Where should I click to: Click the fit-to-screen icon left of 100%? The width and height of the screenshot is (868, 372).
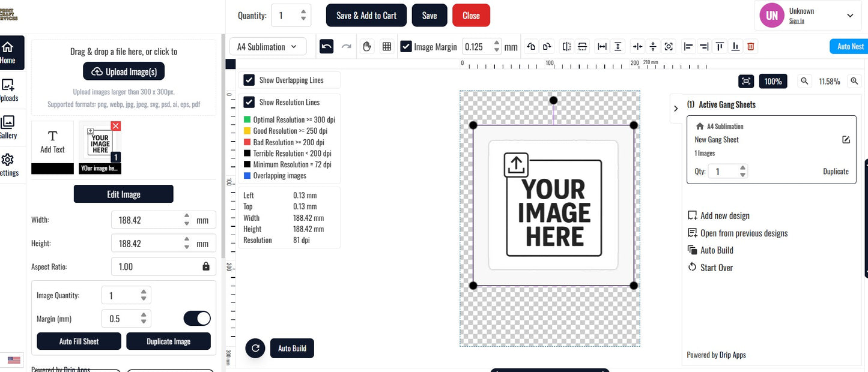(x=746, y=81)
